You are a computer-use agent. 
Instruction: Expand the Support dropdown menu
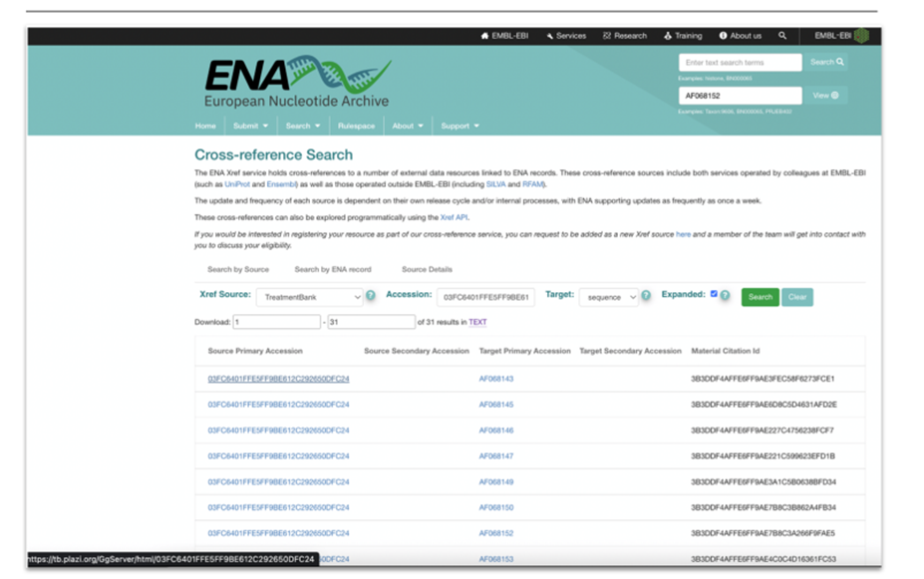coord(460,126)
